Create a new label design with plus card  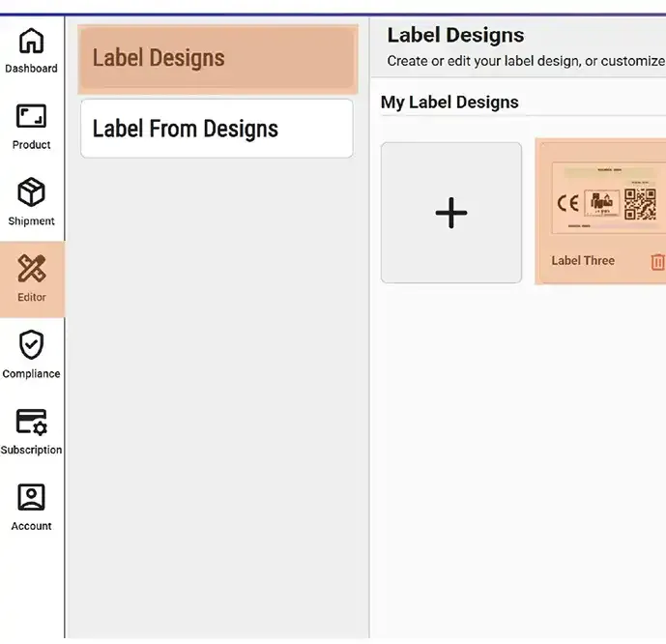pos(451,213)
